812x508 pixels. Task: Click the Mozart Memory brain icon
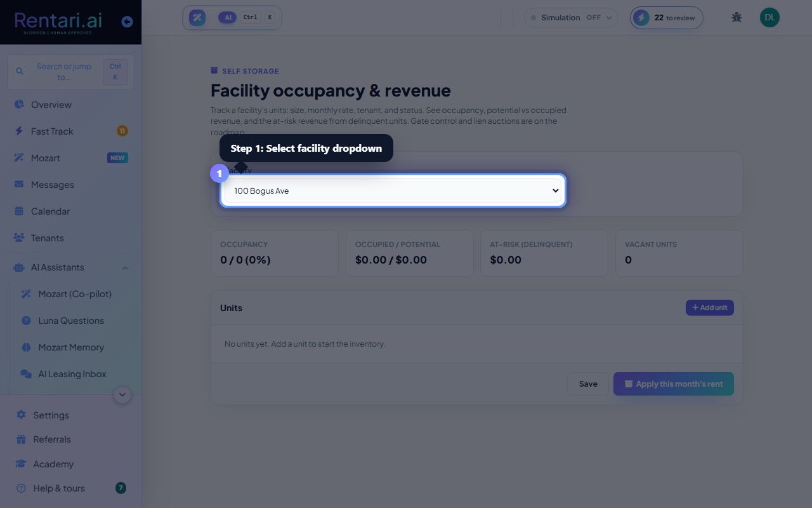point(26,347)
